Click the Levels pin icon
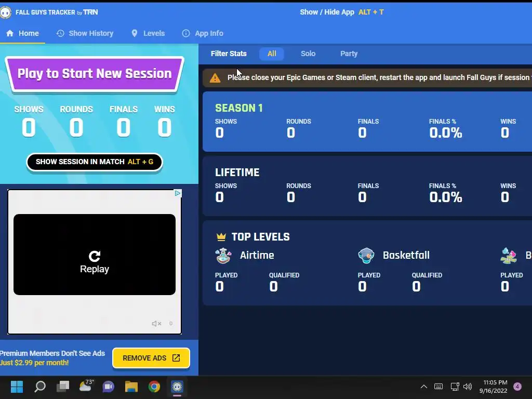 point(135,33)
